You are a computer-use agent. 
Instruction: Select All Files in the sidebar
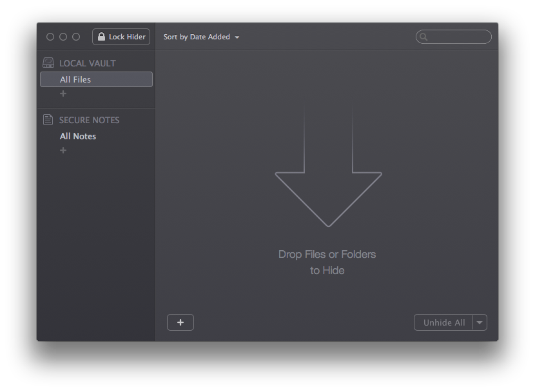[96, 79]
